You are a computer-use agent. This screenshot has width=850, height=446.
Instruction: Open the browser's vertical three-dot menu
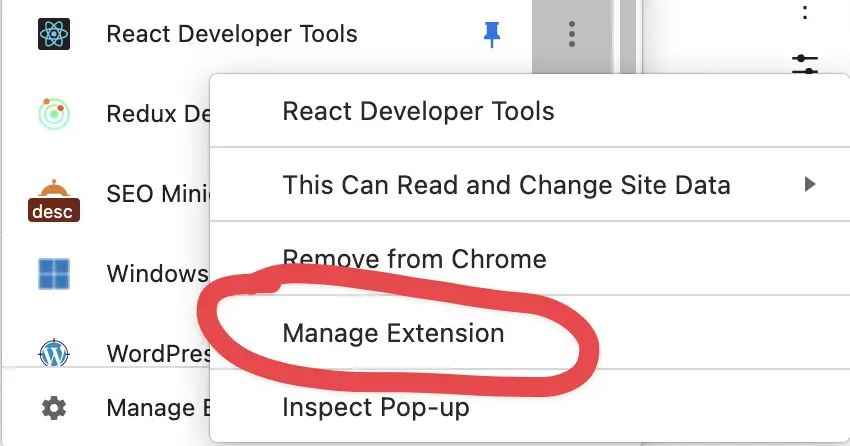(x=805, y=12)
